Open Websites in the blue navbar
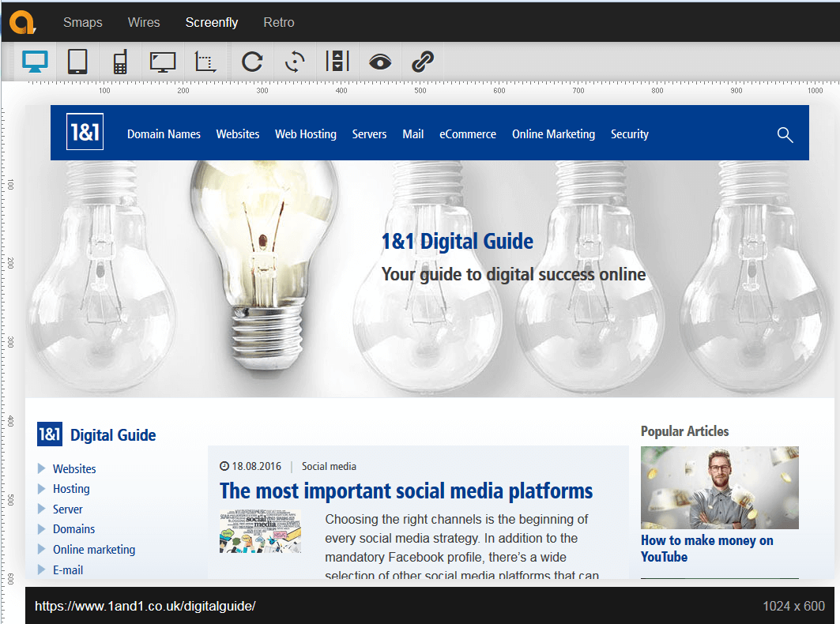 point(238,134)
